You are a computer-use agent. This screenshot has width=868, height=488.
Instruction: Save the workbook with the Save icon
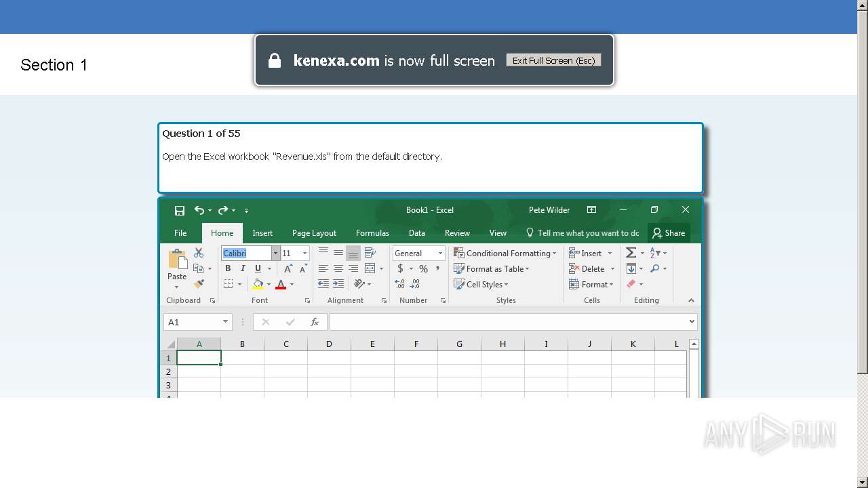tap(180, 210)
